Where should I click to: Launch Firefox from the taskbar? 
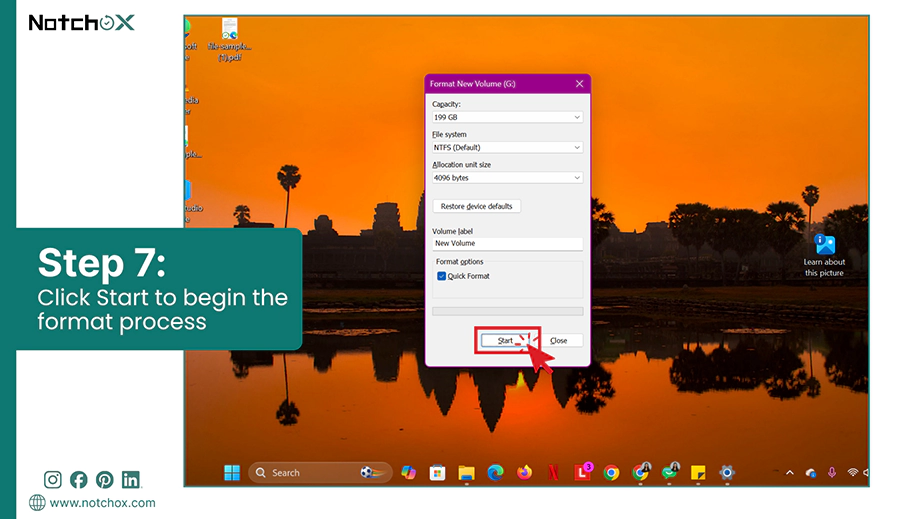(x=524, y=473)
